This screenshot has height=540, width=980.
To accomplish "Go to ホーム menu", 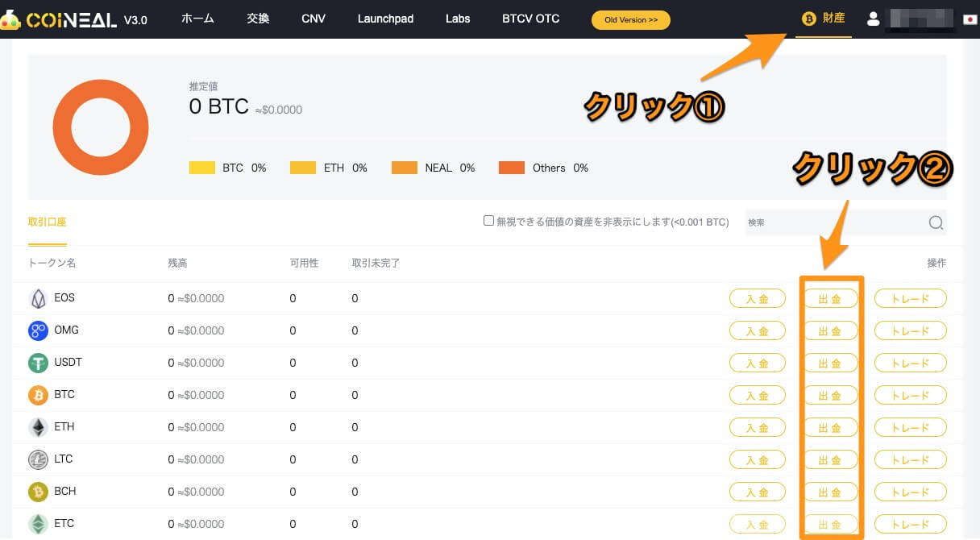I will click(x=197, y=19).
